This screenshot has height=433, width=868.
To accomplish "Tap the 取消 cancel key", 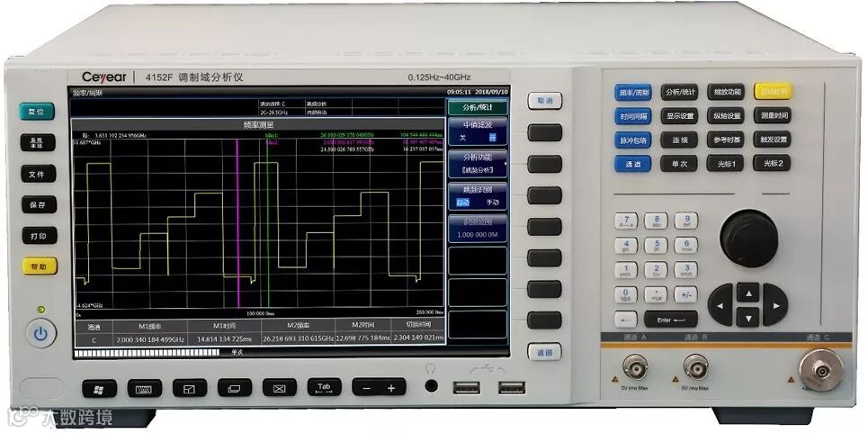I will 545,101.
